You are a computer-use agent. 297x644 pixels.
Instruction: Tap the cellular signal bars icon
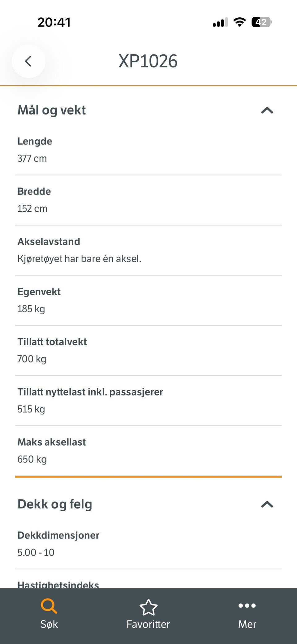[220, 22]
